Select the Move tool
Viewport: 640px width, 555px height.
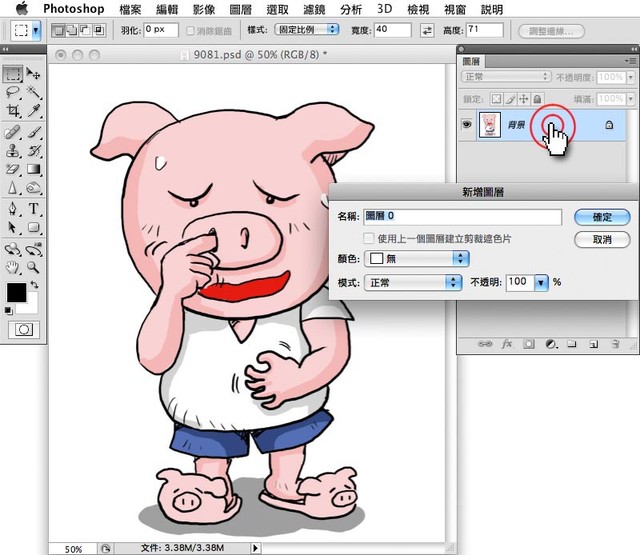tap(33, 74)
